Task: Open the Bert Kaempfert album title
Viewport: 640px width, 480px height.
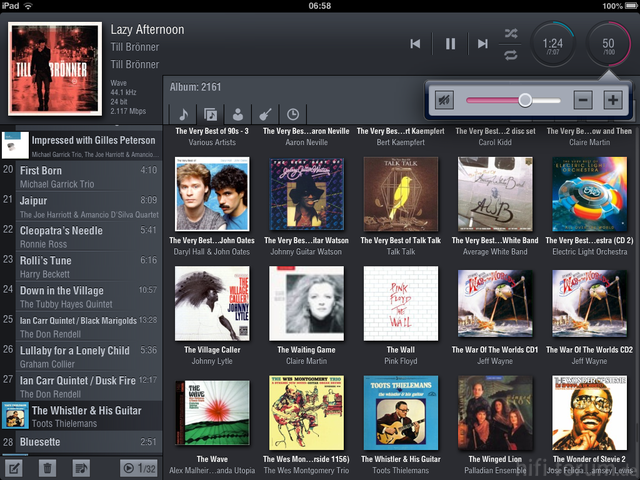Action: (401, 131)
